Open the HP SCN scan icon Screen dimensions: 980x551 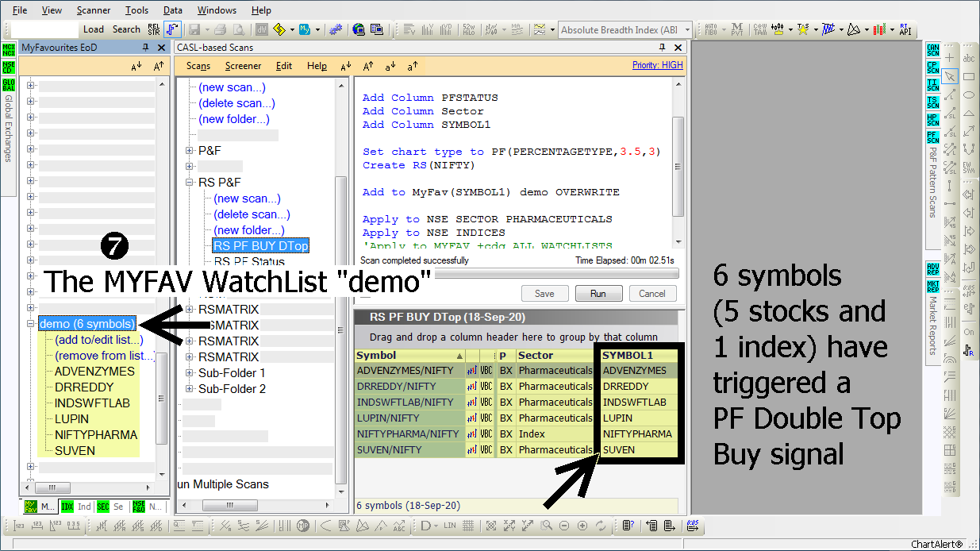tap(932, 120)
